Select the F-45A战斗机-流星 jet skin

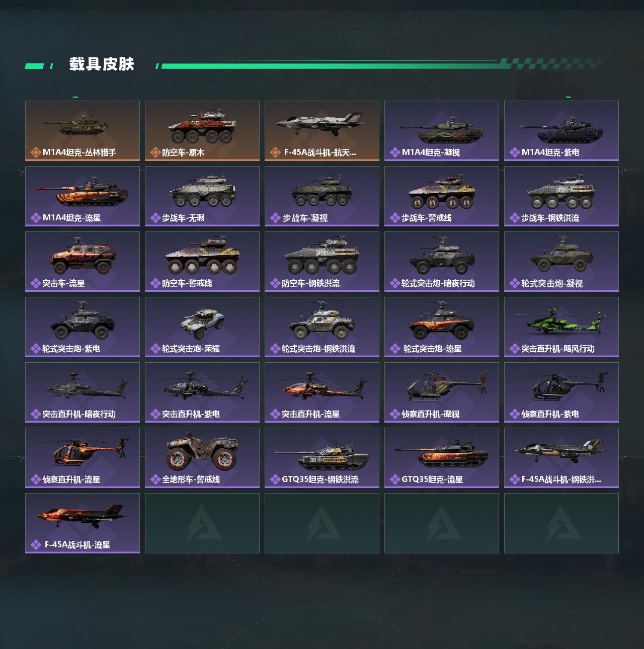coord(83,523)
